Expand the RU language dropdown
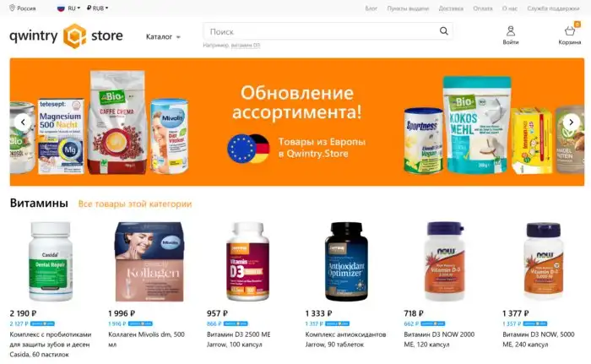The width and height of the screenshot is (591, 364). [68, 8]
